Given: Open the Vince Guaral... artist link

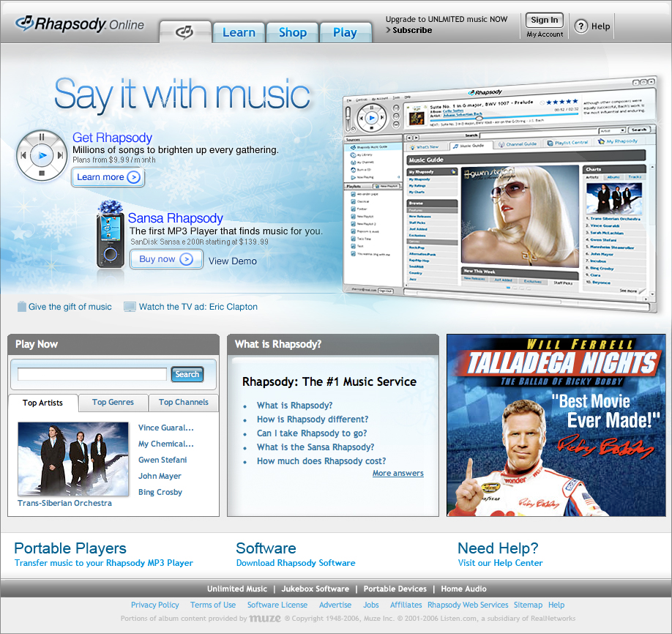Looking at the screenshot, I should pyautogui.click(x=166, y=428).
